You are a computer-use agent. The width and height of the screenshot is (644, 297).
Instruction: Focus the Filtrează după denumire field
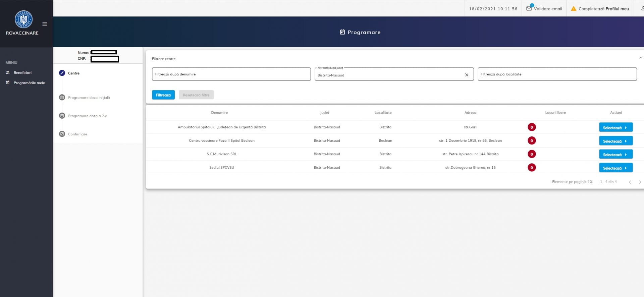tap(231, 74)
